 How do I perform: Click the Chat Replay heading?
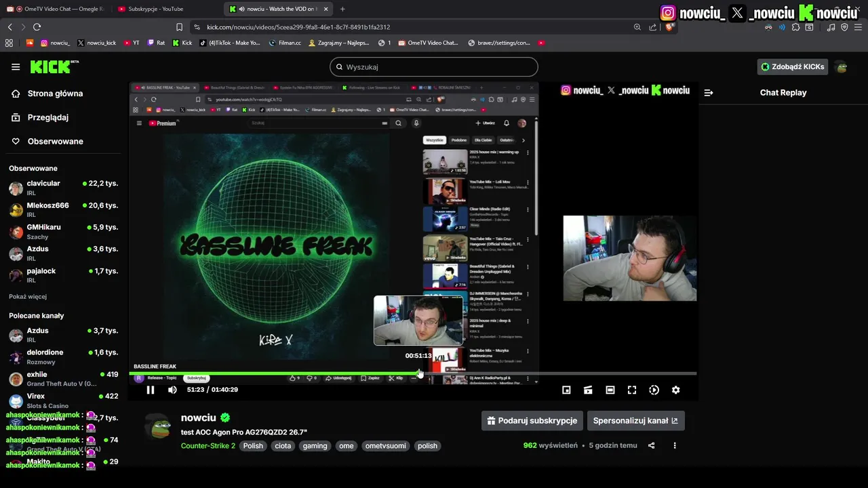(x=783, y=93)
